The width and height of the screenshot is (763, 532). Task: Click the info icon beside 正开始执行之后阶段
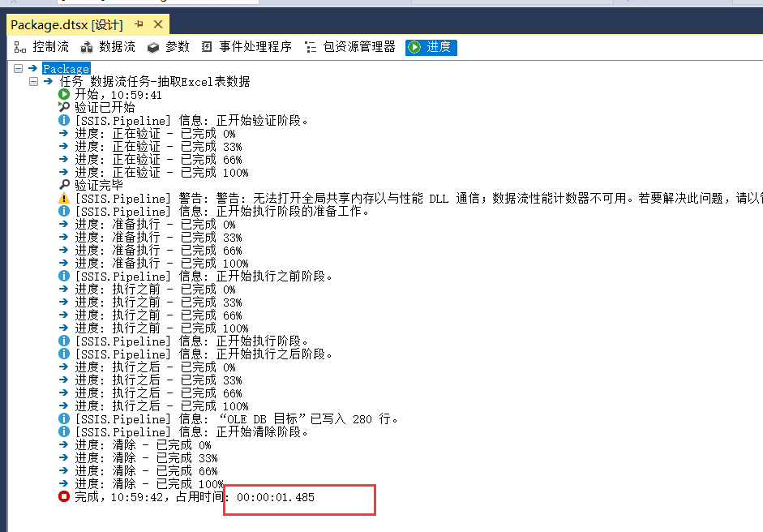[64, 354]
